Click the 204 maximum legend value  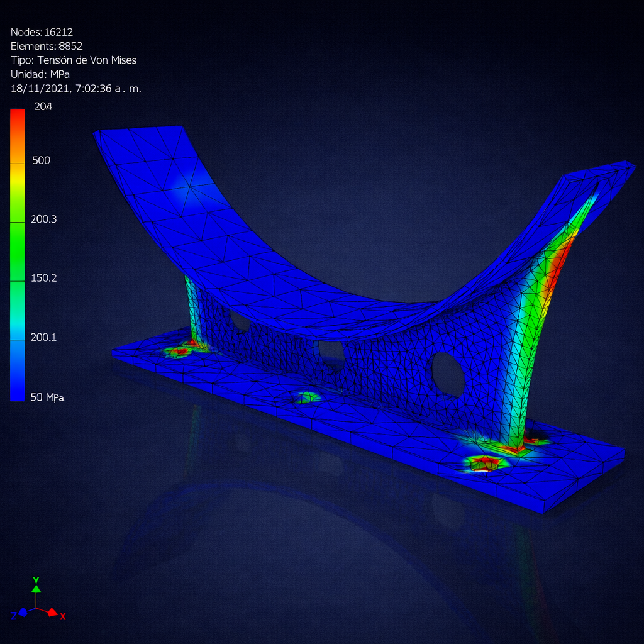pyautogui.click(x=43, y=106)
